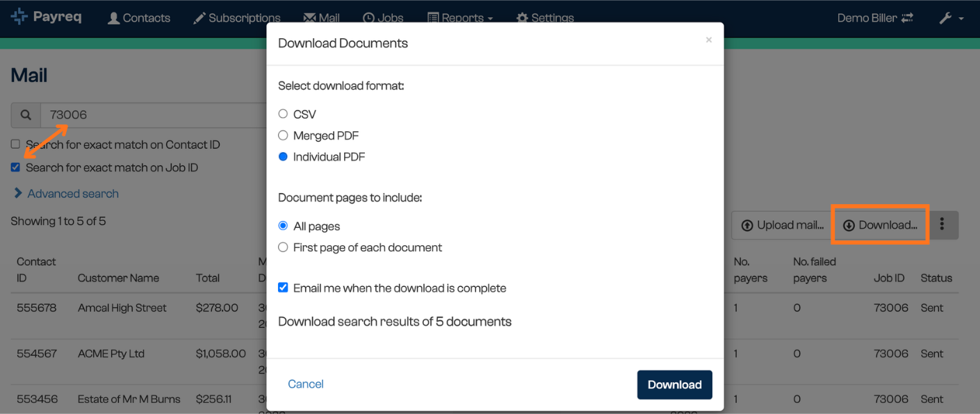
Task: Toggle exact match on Job ID
Action: (x=15, y=167)
